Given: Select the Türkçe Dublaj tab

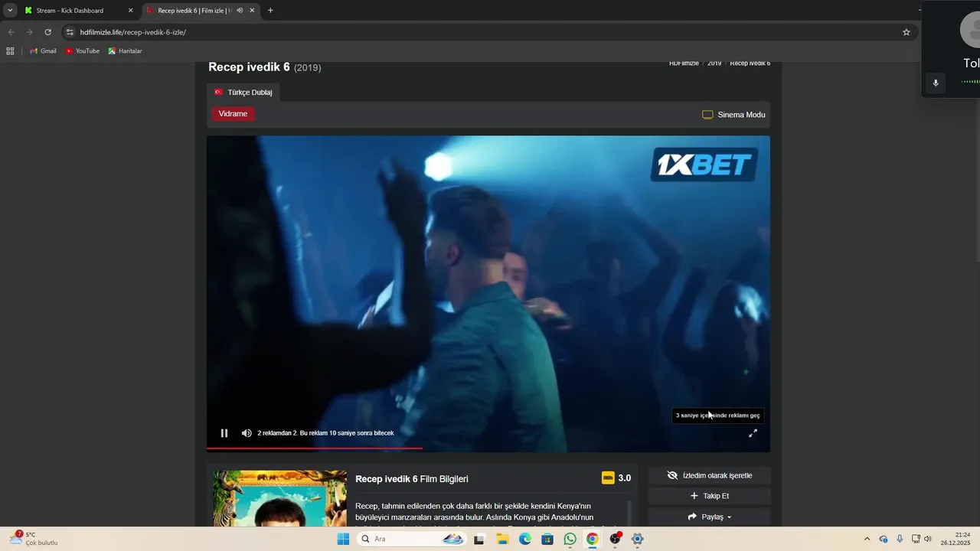Looking at the screenshot, I should [243, 92].
